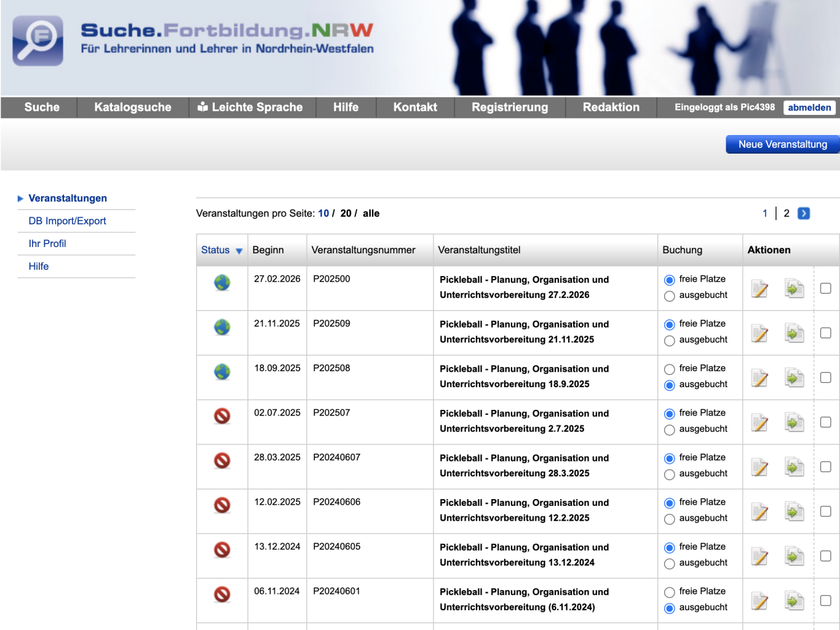Click edit pencil icon for event P202500

pos(759,288)
